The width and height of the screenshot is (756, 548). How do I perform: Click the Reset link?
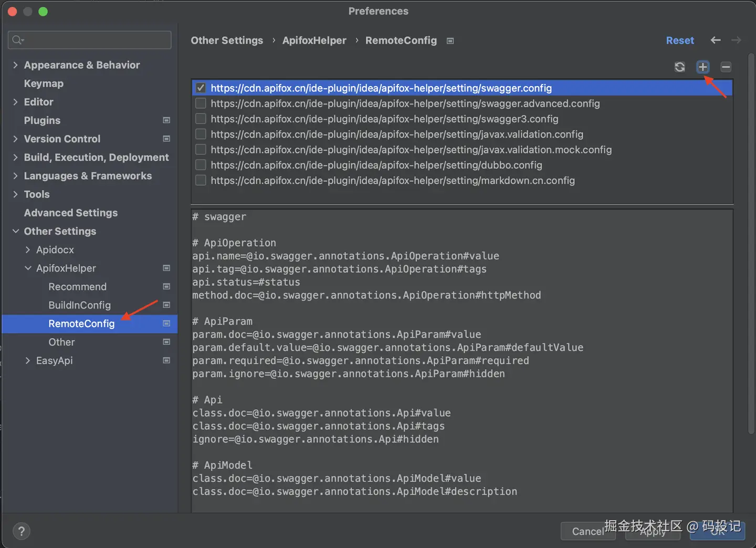click(680, 40)
